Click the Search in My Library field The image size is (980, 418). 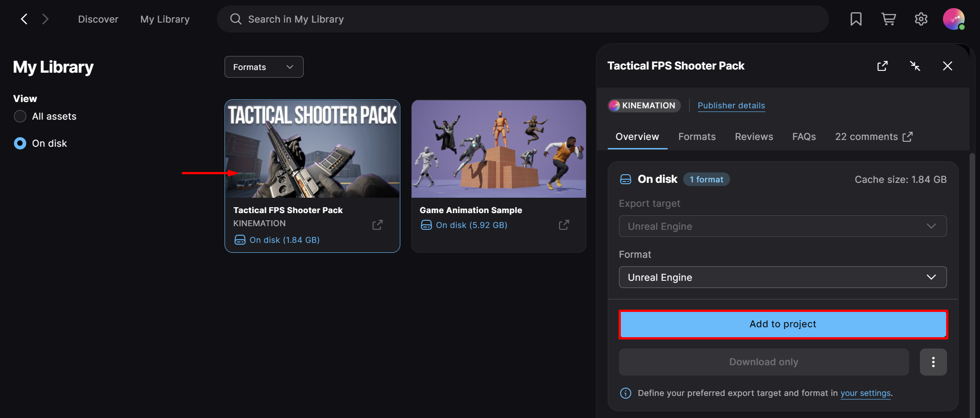click(x=523, y=19)
